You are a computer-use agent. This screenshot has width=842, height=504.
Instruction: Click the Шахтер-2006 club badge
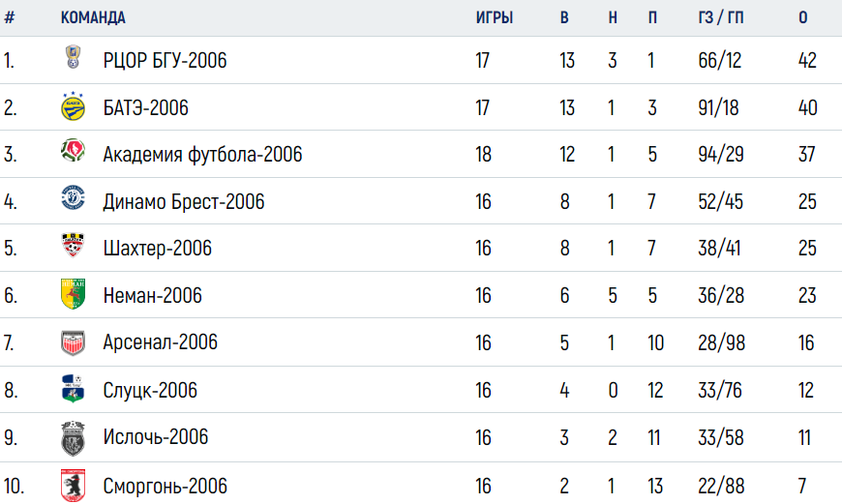click(x=73, y=245)
